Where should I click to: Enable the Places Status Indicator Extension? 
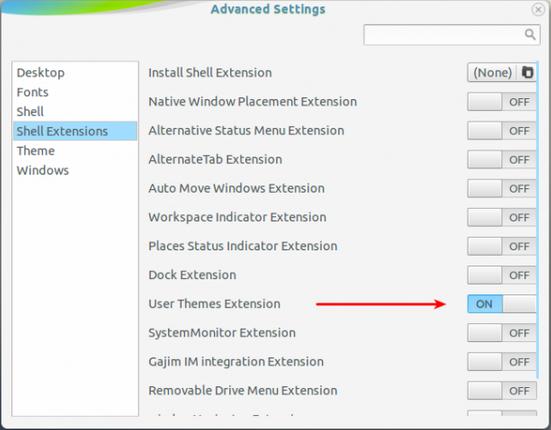(501, 246)
